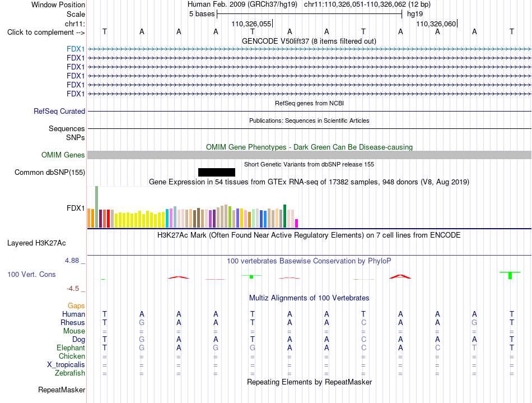
Task: Click the C base in the Rhesus row
Action: tap(363, 322)
